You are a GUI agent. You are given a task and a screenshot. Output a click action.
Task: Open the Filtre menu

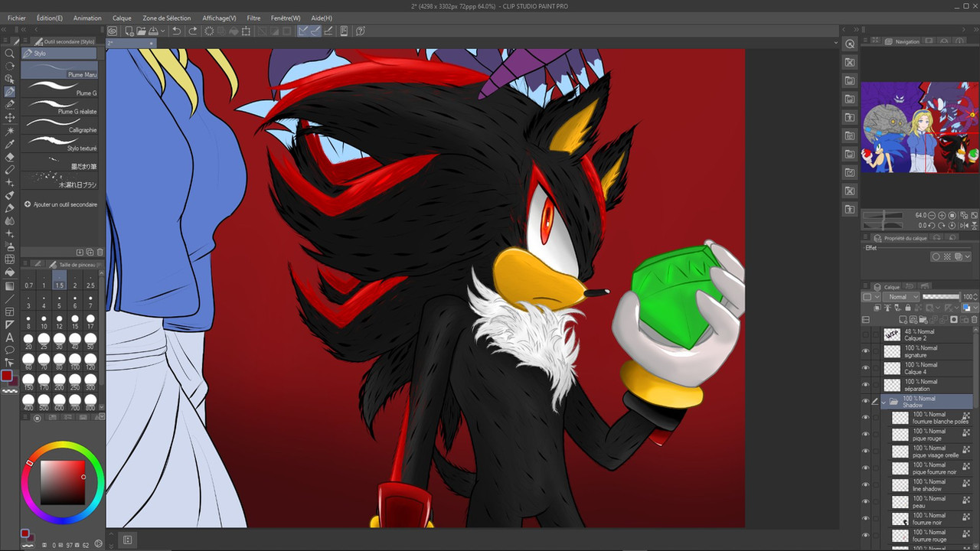pyautogui.click(x=253, y=18)
